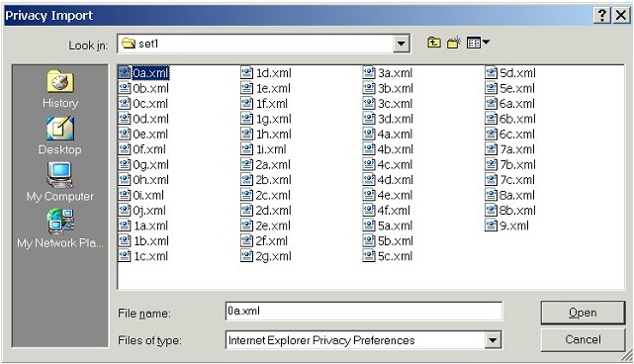This screenshot has width=634, height=364.
Task: Click the 9.xml file name
Action: tap(514, 227)
